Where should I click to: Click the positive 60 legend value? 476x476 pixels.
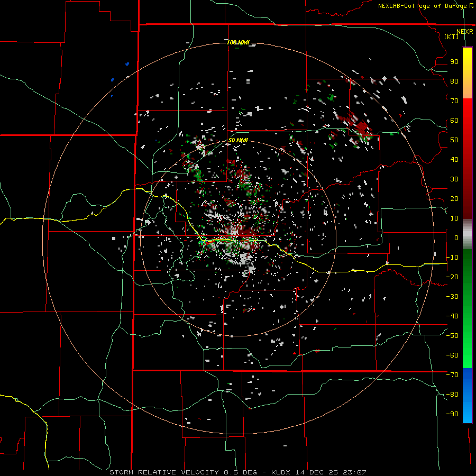[x=454, y=120]
